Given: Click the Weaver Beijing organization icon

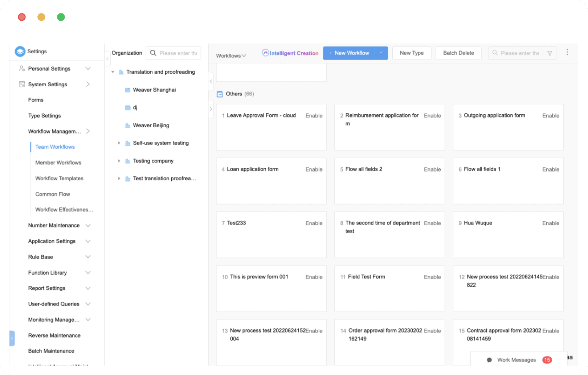Looking at the screenshot, I should coord(128,125).
